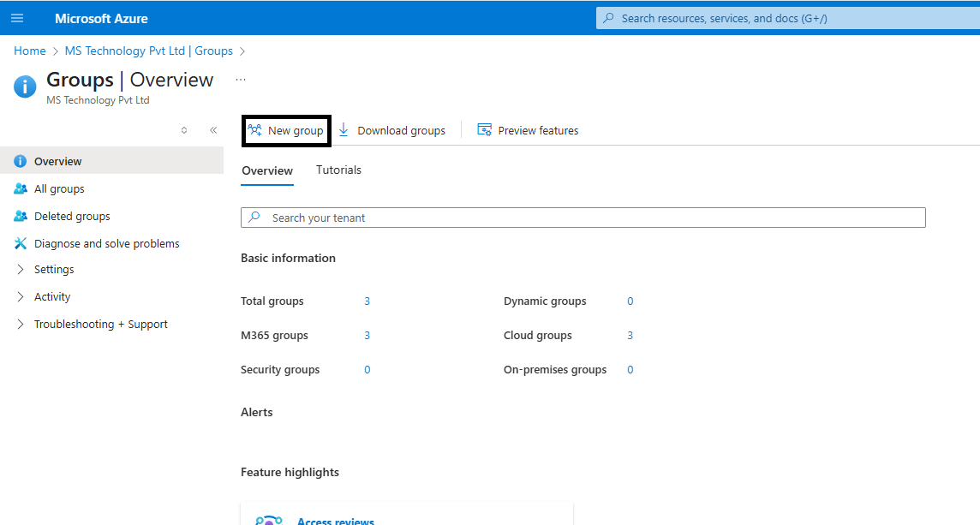
Task: Open All groups in sidebar
Action: (x=59, y=188)
